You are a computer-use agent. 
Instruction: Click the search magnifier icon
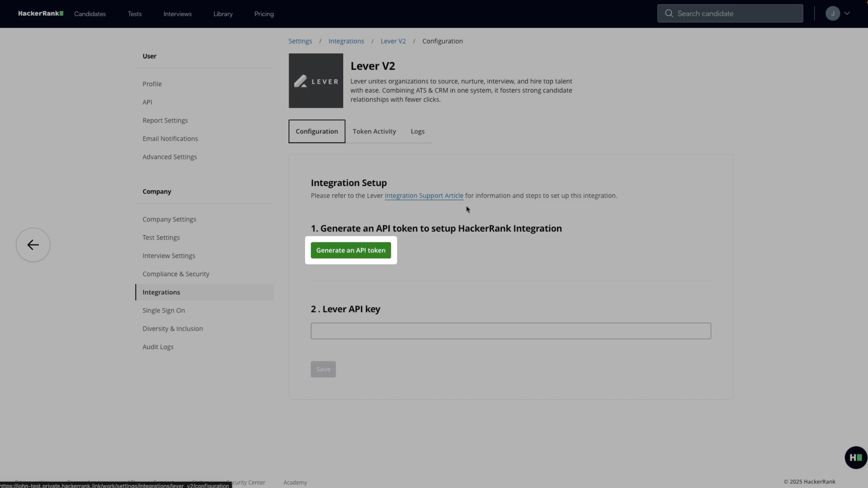tap(669, 14)
